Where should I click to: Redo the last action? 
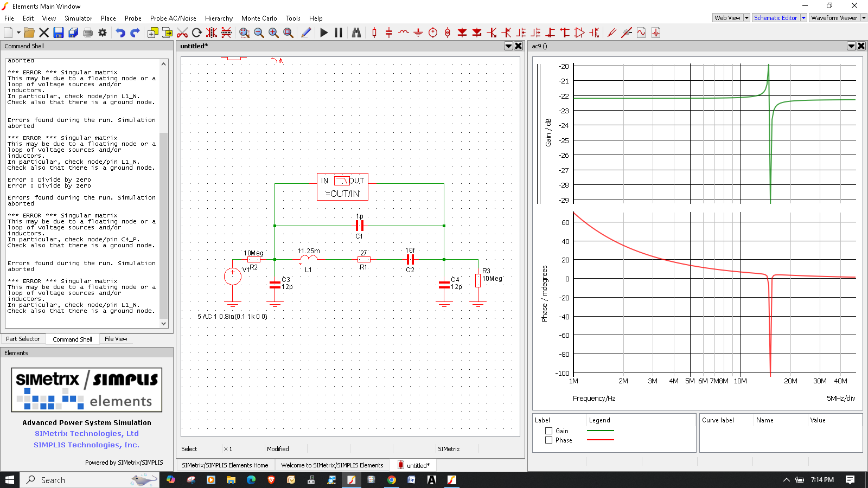pyautogui.click(x=135, y=33)
